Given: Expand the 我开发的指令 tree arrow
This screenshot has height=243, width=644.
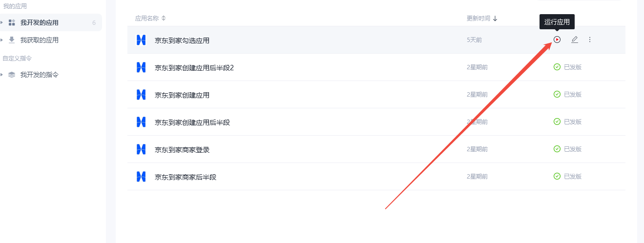Looking at the screenshot, I should pyautogui.click(x=2, y=75).
